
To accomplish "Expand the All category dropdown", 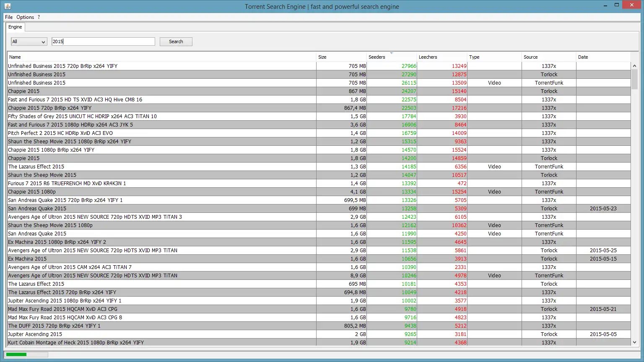I will 29,41.
